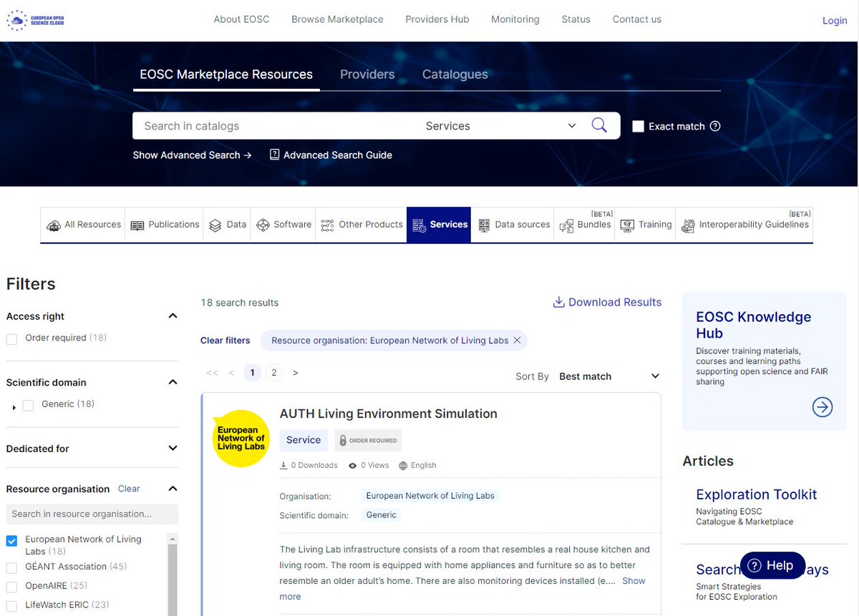Open Monitoring menu item
Screen dimensions: 859x616
pos(515,19)
